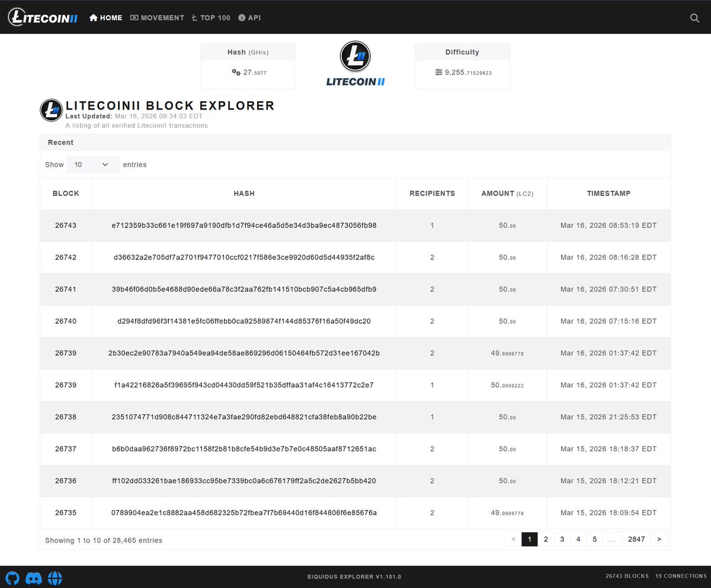Open transaction hash starting 2b30ec2e
Image resolution: width=711 pixels, height=588 pixels.
click(x=244, y=354)
